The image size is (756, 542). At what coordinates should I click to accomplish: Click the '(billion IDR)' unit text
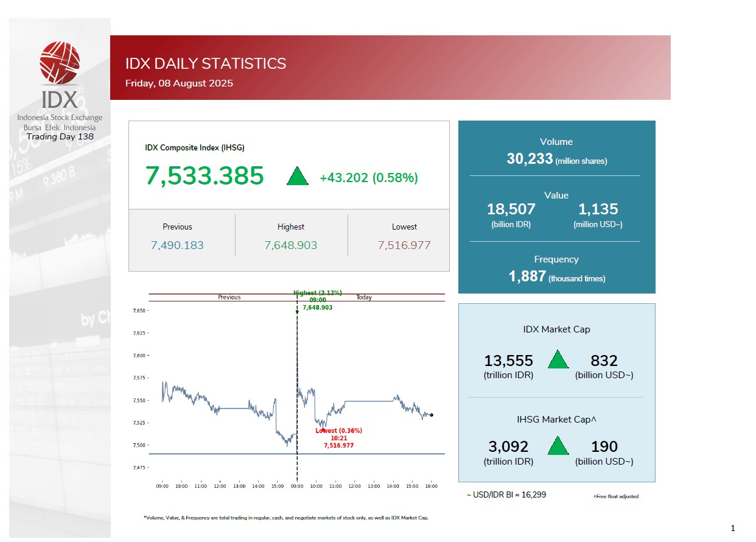pos(511,224)
